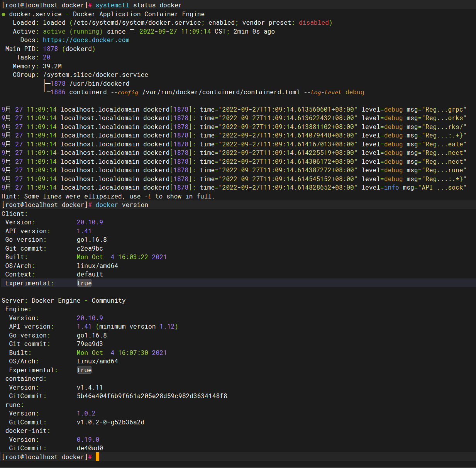
Task: Click the containerd.toml config path
Action: [221, 92]
